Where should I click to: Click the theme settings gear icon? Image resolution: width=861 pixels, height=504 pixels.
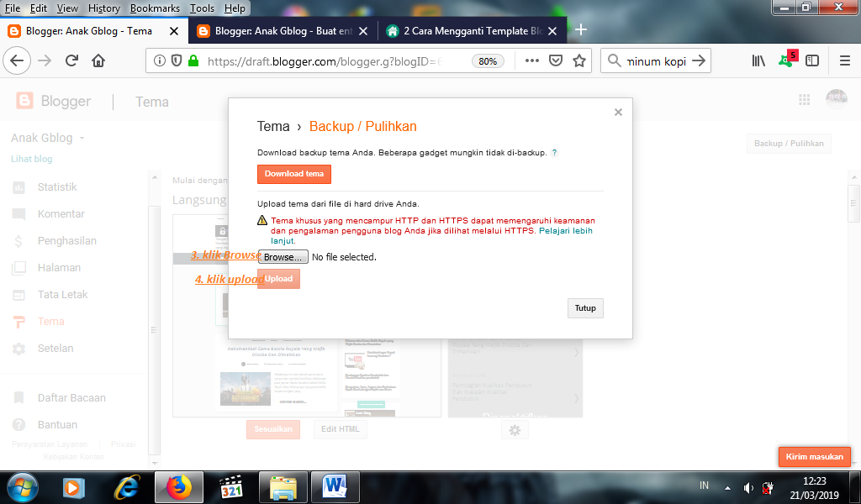click(x=515, y=431)
